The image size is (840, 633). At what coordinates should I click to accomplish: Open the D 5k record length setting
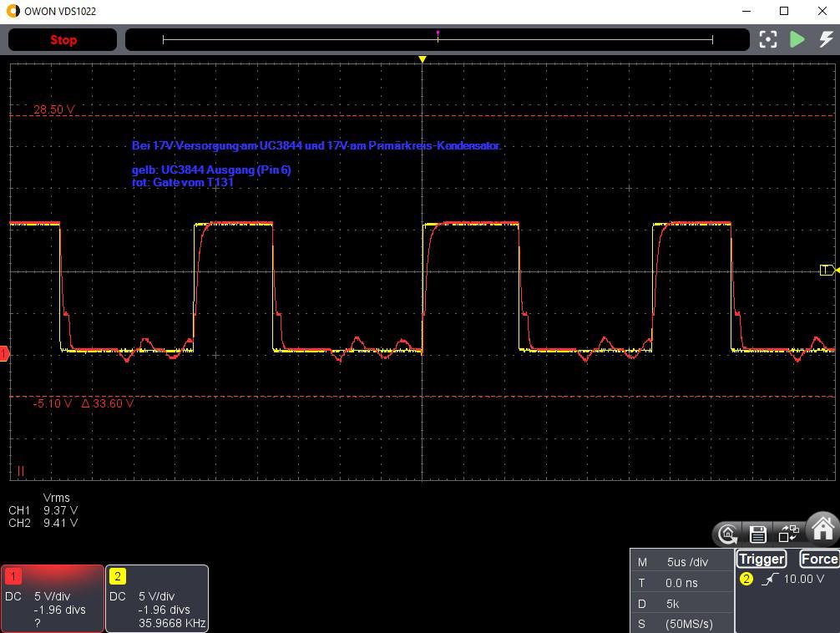click(x=681, y=603)
